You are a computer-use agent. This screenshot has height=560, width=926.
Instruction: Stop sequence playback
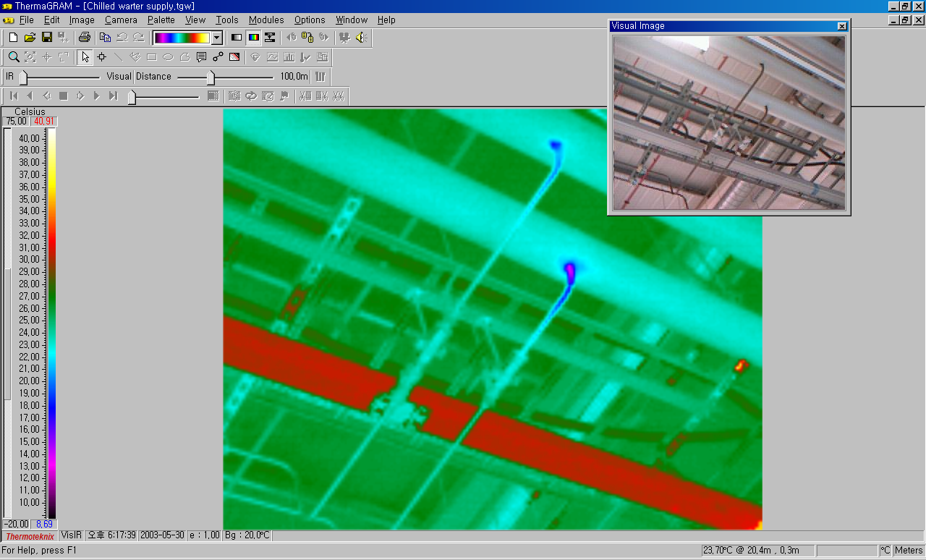click(63, 96)
